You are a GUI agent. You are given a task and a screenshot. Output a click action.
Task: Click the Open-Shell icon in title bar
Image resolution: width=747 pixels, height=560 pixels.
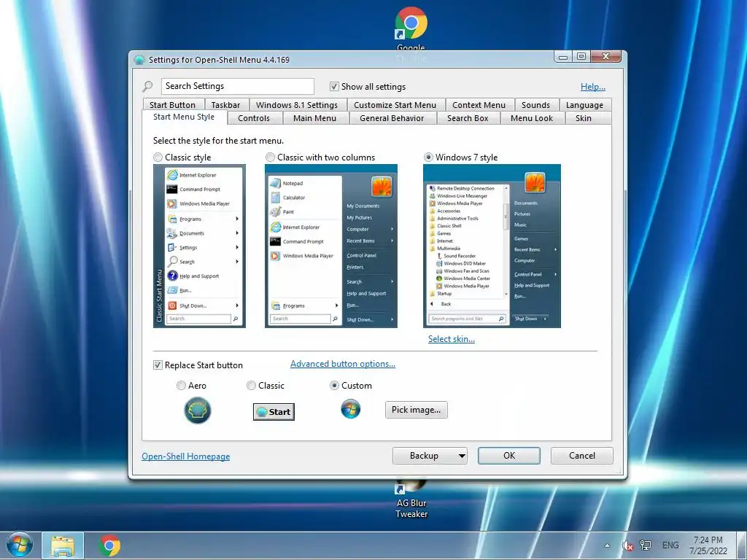point(139,60)
